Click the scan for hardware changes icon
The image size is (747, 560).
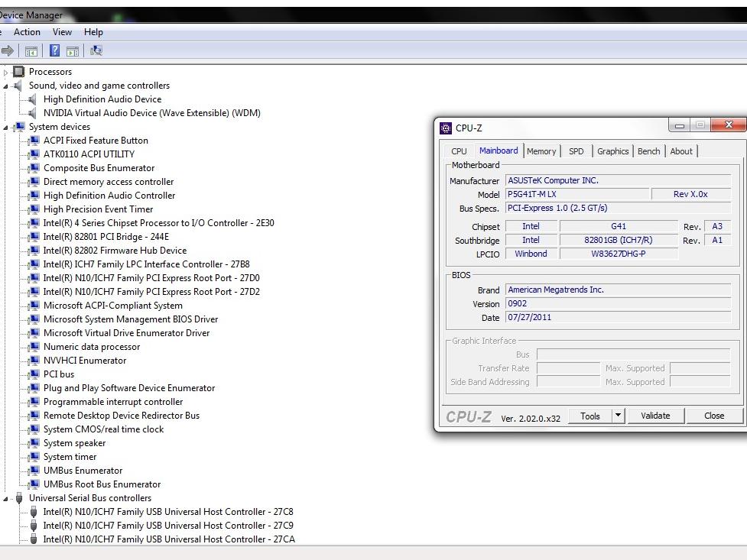point(96,50)
